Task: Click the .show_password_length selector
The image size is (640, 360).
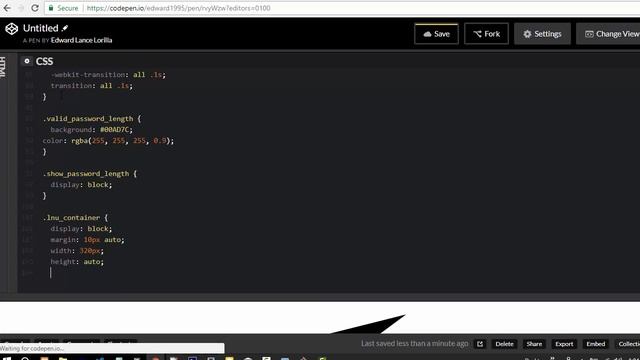Action: (86, 174)
